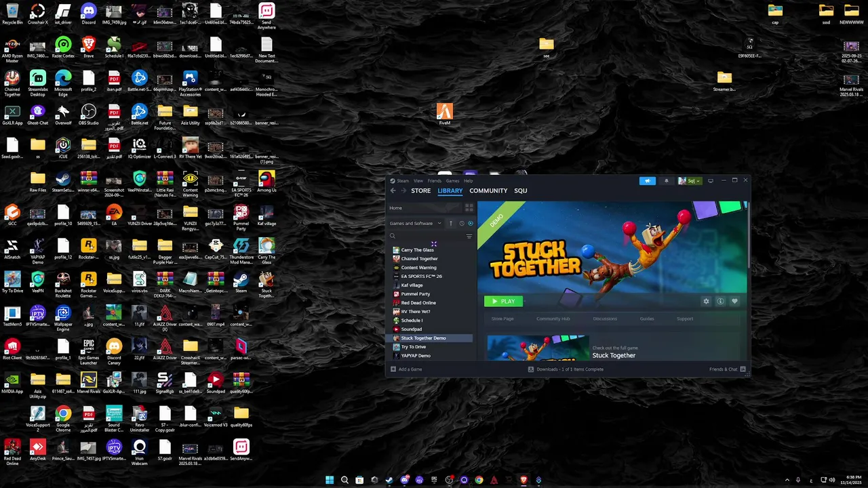The image size is (868, 488).
Task: Open Steam notifications bell
Action: click(666, 181)
